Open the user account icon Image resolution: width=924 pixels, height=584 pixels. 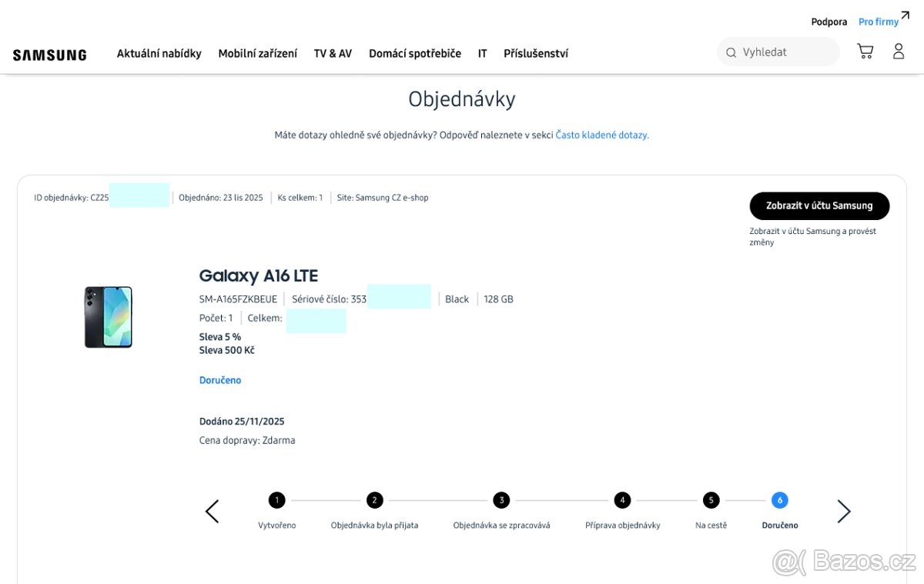[899, 50]
